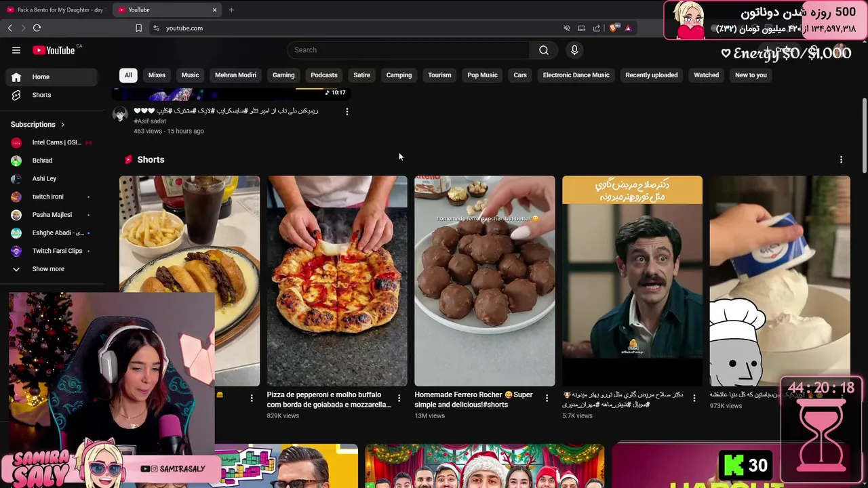Switch to the 'Pack a Bento for My Daughter' tab
The height and width of the screenshot is (488, 868).
55,9
